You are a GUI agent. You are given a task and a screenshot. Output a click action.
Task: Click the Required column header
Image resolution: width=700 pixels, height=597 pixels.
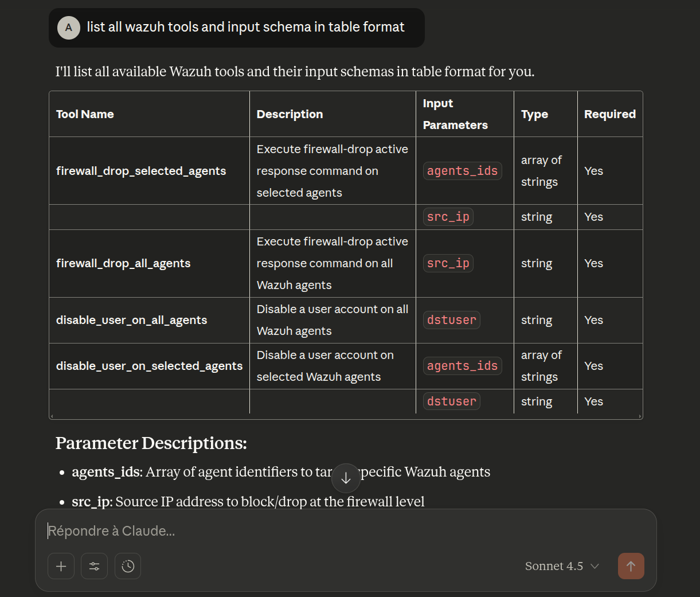[x=609, y=114]
